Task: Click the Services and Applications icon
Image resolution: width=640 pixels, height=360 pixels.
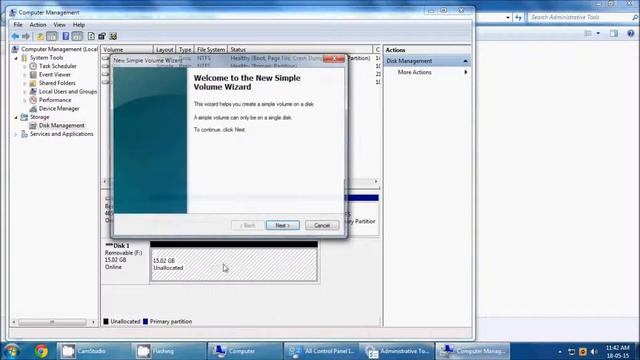Action: (24, 134)
